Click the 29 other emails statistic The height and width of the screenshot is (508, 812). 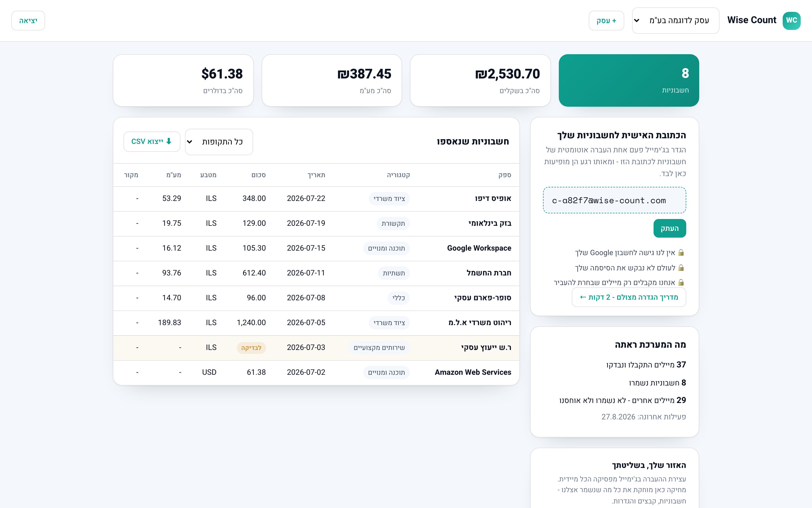pos(623,400)
